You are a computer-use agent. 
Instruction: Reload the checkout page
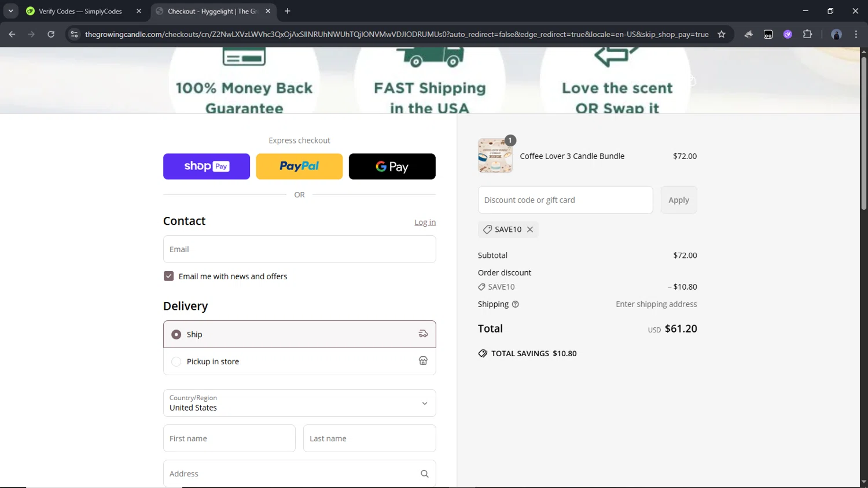pos(51,34)
